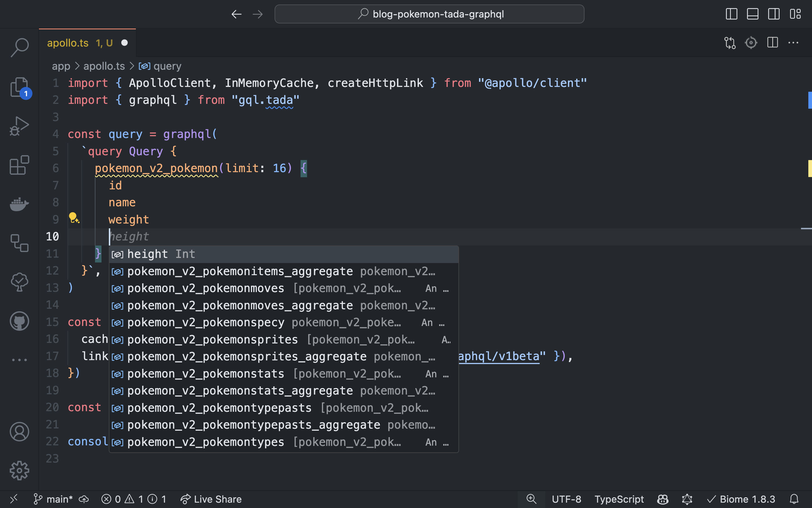Click the "@apollo/client" import string
This screenshot has height=508, width=812.
[532, 83]
